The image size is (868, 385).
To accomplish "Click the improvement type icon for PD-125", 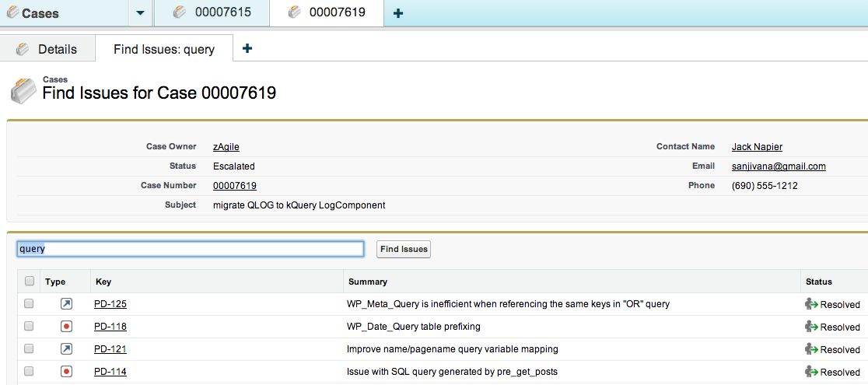I will [x=66, y=304].
